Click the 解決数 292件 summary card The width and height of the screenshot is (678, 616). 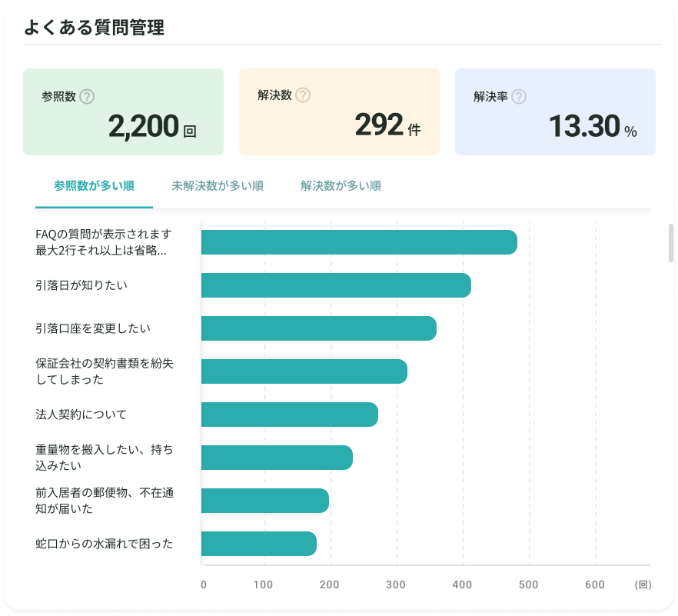pyautogui.click(x=340, y=112)
